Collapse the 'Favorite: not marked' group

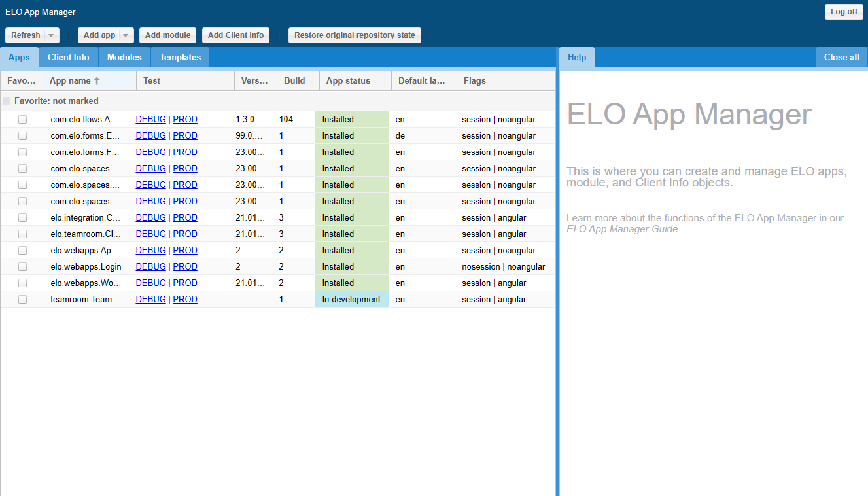click(x=7, y=101)
